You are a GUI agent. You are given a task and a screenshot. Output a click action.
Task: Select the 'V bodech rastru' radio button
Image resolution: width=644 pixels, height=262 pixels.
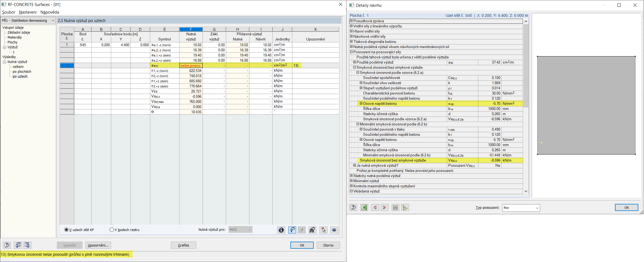112,230
